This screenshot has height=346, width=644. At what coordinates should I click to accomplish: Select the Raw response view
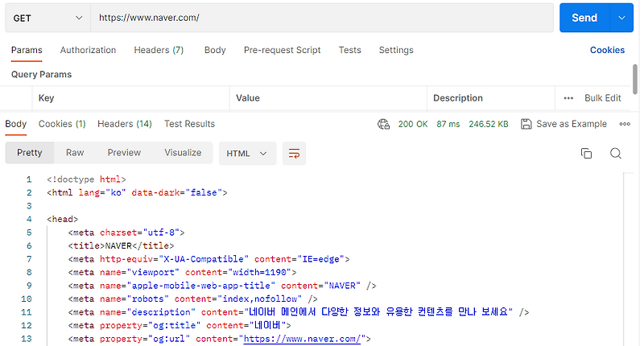(75, 153)
